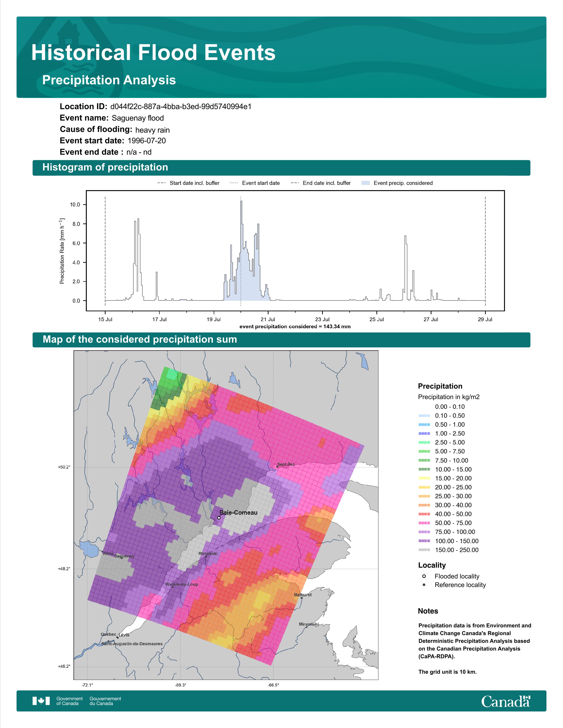The width and height of the screenshot is (563, 728).
Task: Click the Start date incl. buffer legend entry
Action: coord(194,183)
